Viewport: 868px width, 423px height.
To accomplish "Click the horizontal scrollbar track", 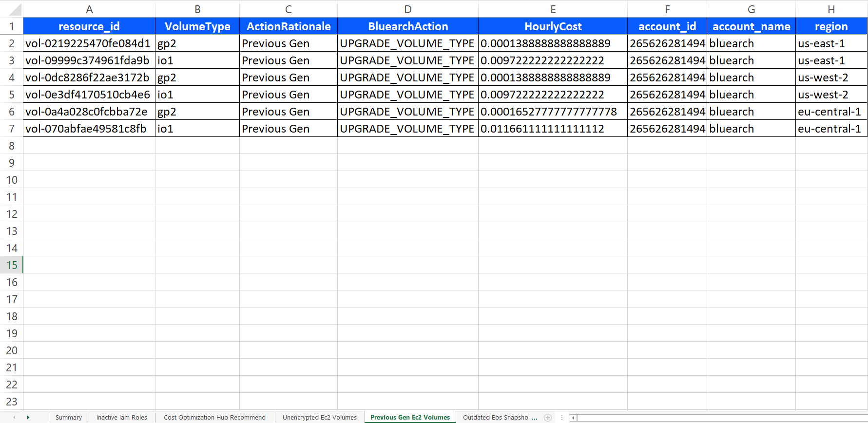I will coord(721,418).
